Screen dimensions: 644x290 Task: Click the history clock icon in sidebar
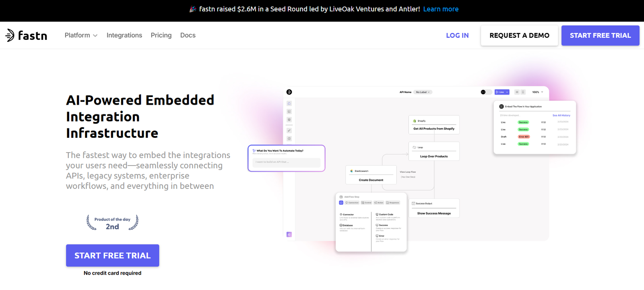[289, 139]
